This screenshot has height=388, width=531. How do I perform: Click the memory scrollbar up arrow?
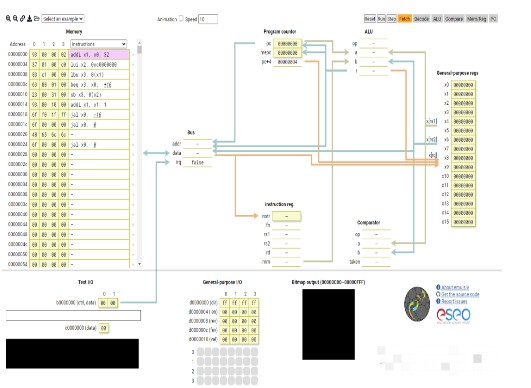(x=139, y=42)
